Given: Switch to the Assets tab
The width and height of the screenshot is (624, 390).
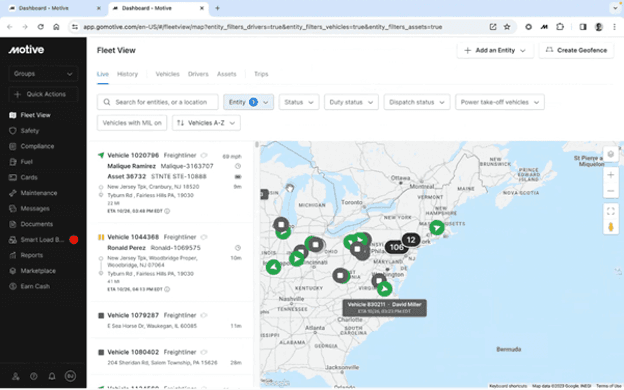Looking at the screenshot, I should (x=226, y=74).
